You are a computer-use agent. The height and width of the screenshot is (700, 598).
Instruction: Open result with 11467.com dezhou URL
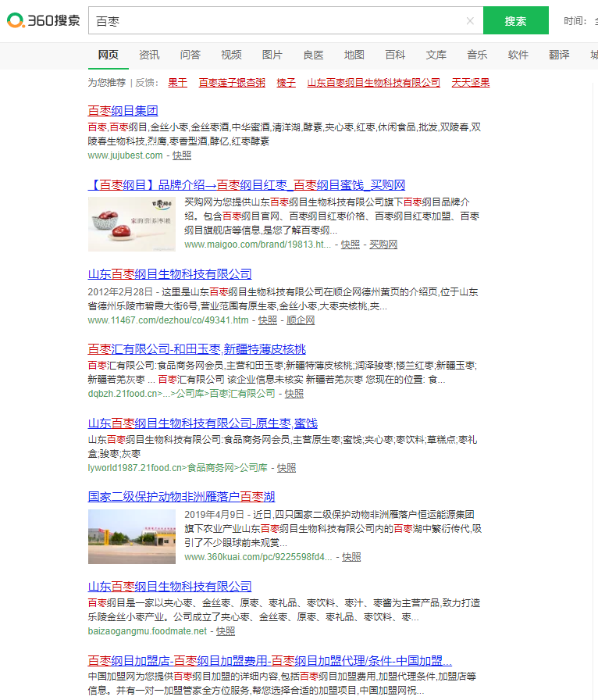pyautogui.click(x=169, y=274)
